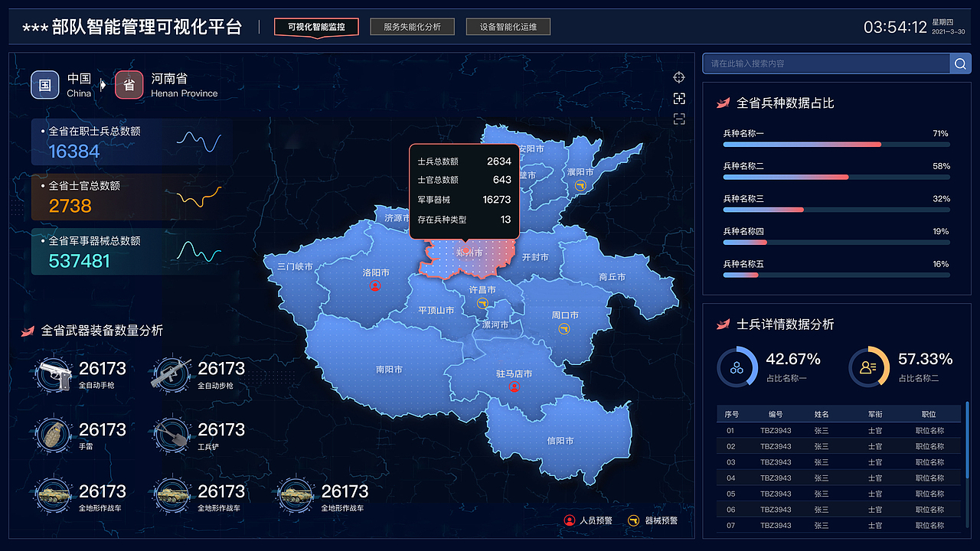The height and width of the screenshot is (551, 980).
Task: Click the 兵种名称三 32% progress bar
Action: pyautogui.click(x=837, y=210)
